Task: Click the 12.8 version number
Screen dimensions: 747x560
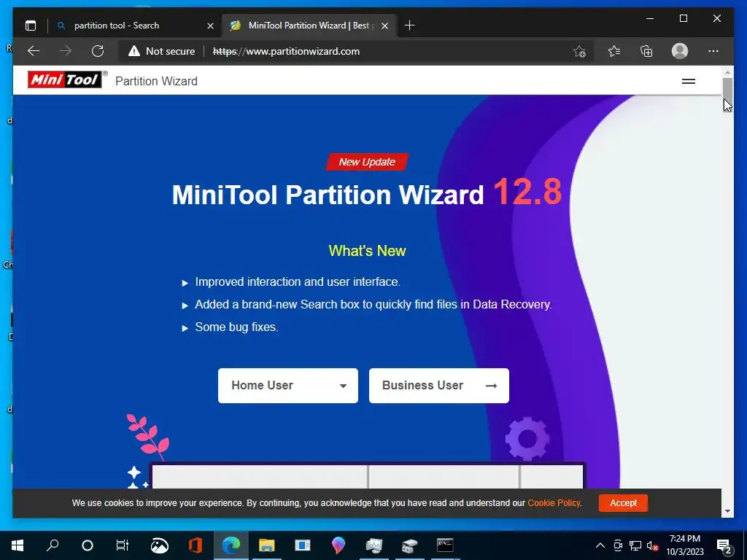Action: point(527,192)
